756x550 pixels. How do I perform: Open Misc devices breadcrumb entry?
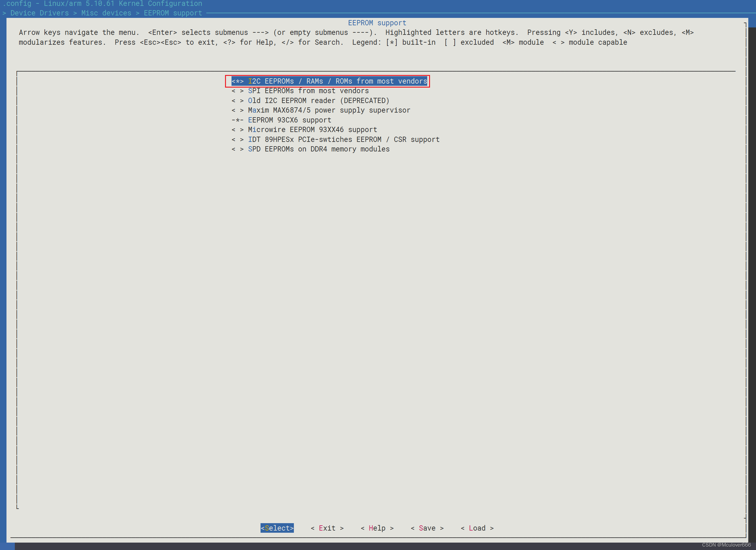(106, 13)
